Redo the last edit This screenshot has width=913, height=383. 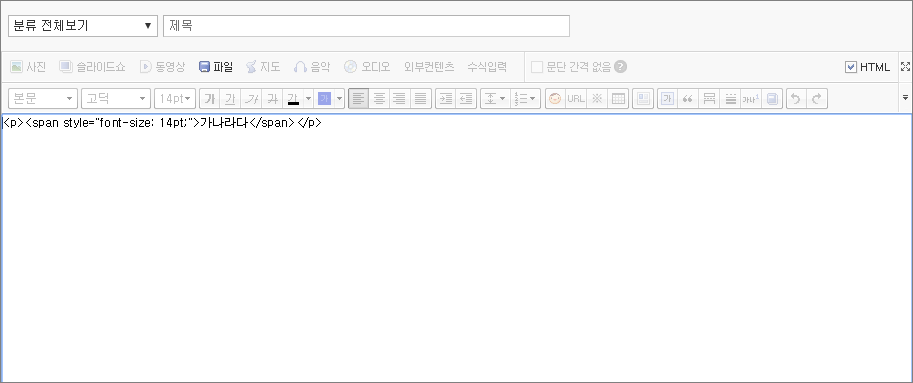point(817,99)
